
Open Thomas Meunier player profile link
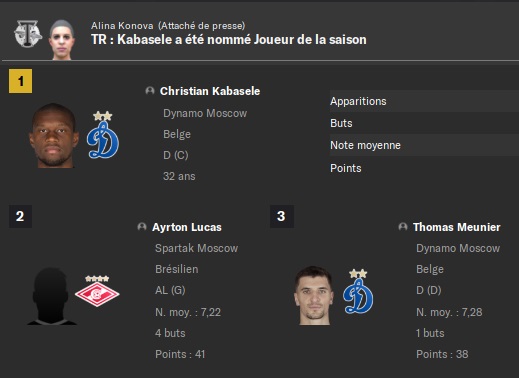click(x=457, y=227)
